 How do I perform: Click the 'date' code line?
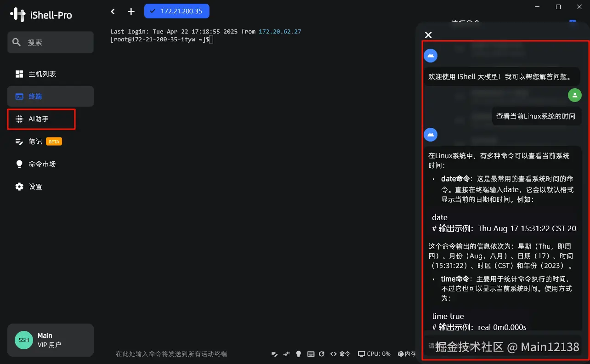[440, 217]
